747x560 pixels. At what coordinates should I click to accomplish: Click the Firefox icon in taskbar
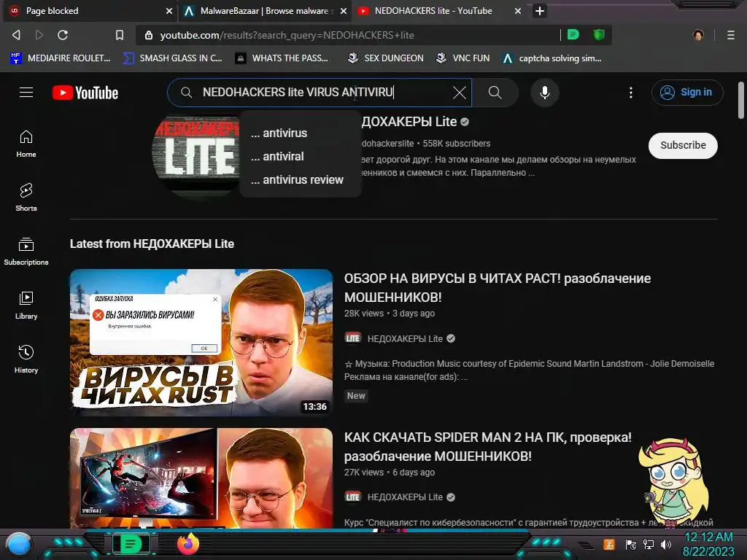(x=188, y=544)
